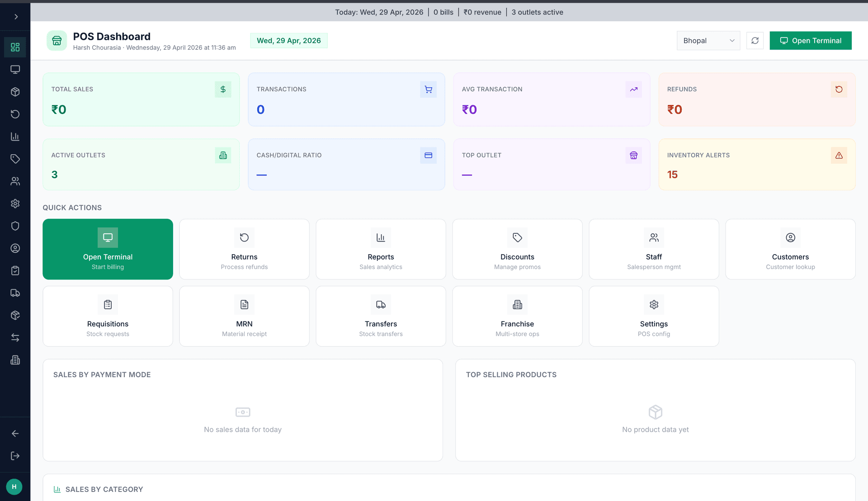Expand the collapsed sidebar chevron
The image size is (868, 501).
16,17
